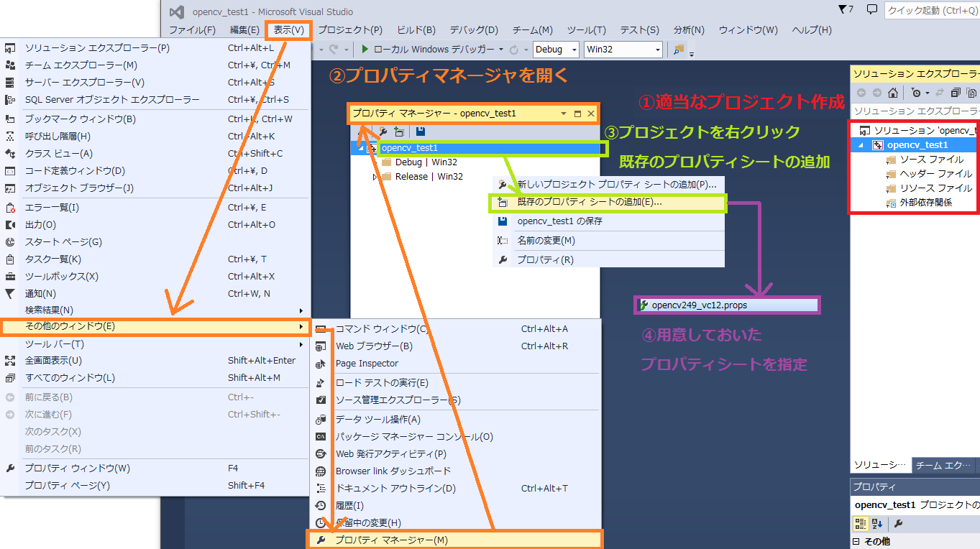Click the Pending Changes Filter icon in Solution Explorer
The height and width of the screenshot is (549, 980).
coord(917,93)
